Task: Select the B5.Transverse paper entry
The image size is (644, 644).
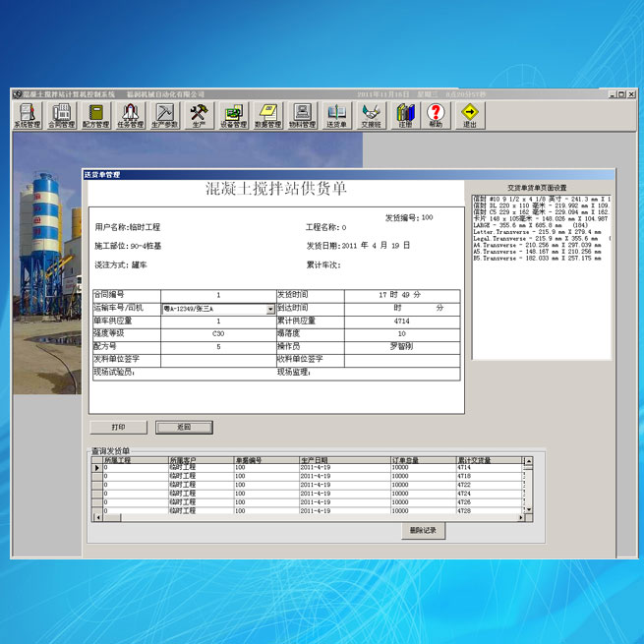Action: [x=542, y=259]
